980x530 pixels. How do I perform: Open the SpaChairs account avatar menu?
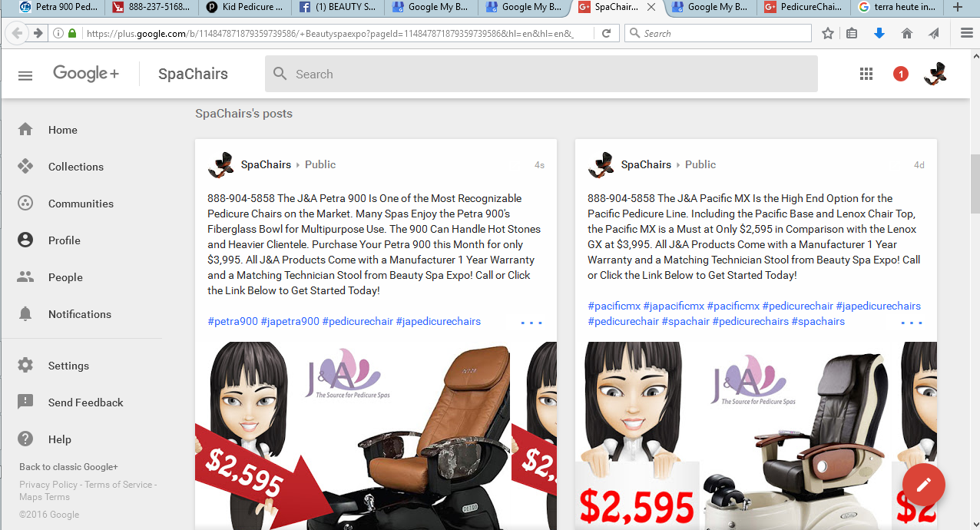point(935,74)
